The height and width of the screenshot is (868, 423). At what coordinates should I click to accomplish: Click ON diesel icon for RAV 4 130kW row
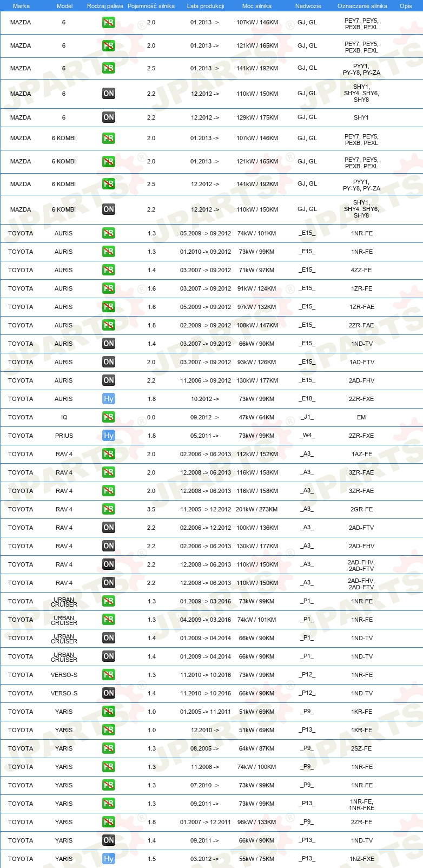click(109, 546)
